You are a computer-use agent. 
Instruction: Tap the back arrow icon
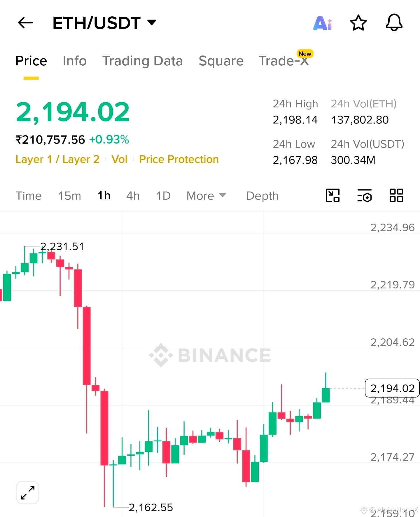pyautogui.click(x=25, y=23)
